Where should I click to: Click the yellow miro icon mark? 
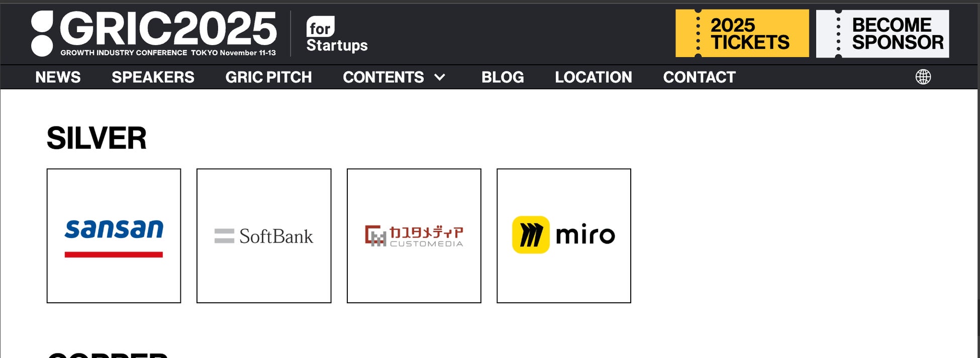531,235
